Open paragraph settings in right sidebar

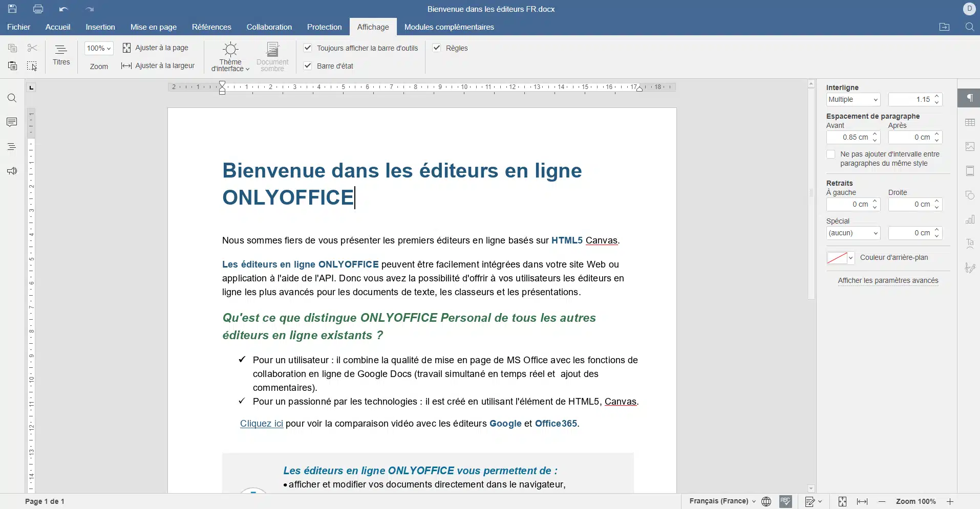(969, 98)
